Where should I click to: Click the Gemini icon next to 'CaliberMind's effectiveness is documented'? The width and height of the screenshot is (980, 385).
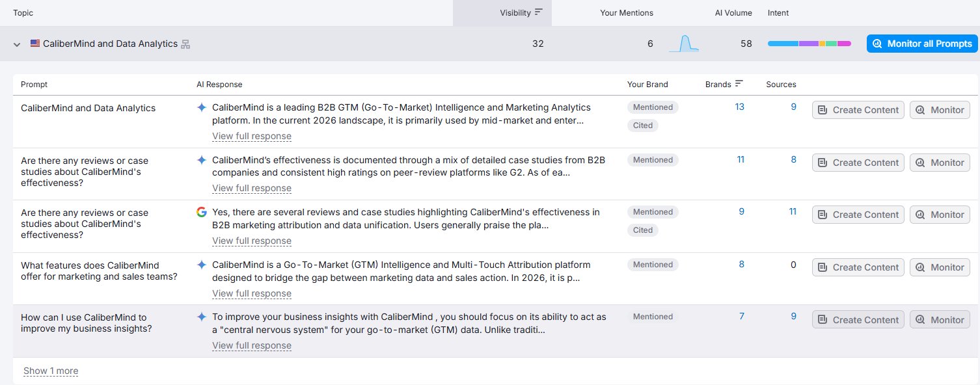click(202, 160)
